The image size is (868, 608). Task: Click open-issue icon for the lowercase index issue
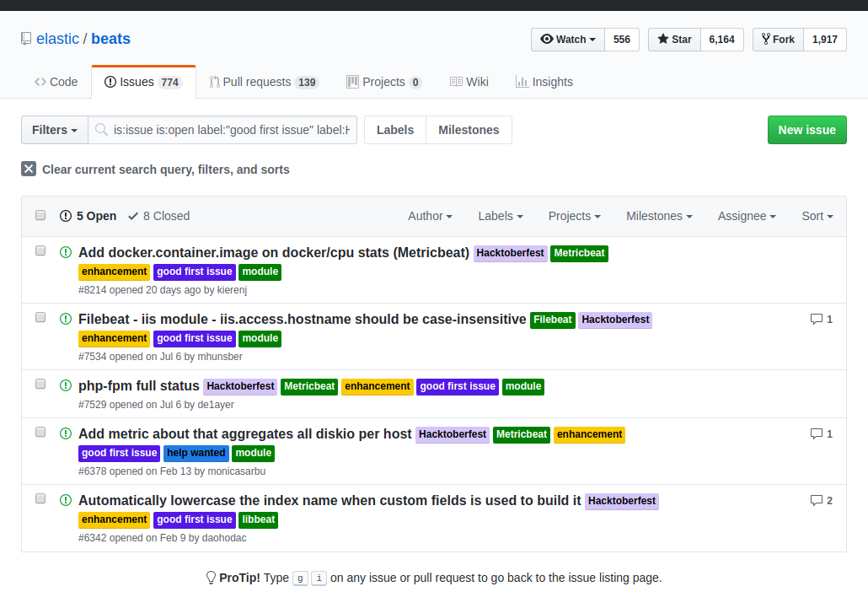[66, 500]
